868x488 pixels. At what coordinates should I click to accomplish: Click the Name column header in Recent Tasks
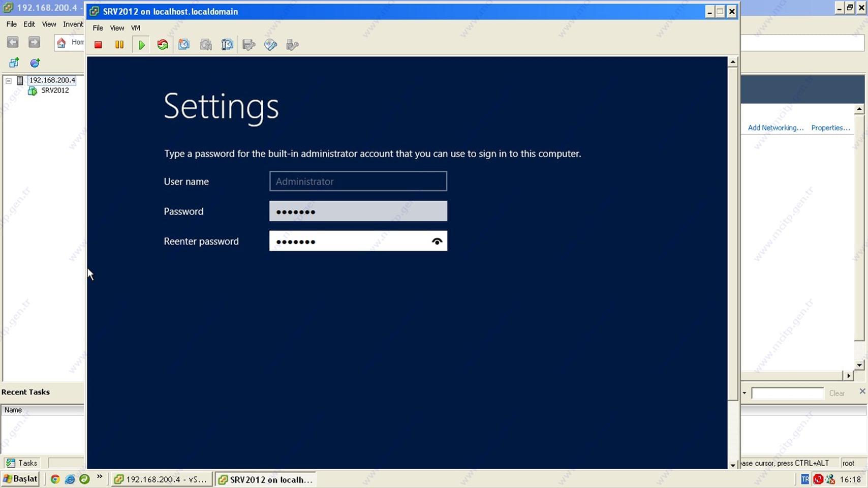coord(42,410)
